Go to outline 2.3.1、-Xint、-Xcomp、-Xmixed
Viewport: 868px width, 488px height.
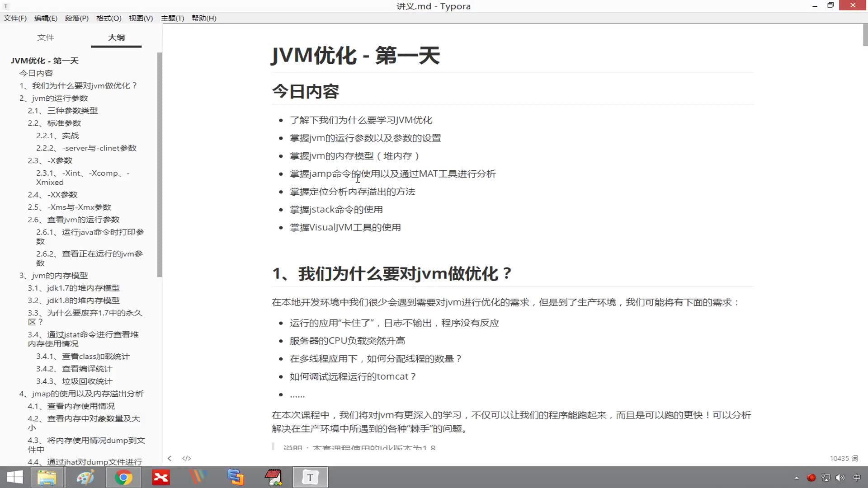pyautogui.click(x=83, y=178)
